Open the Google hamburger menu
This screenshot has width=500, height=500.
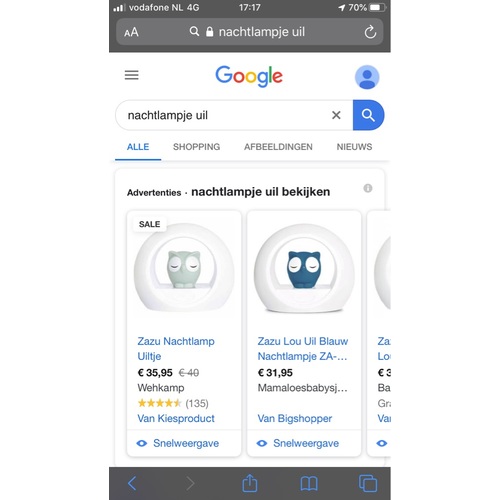(131, 75)
